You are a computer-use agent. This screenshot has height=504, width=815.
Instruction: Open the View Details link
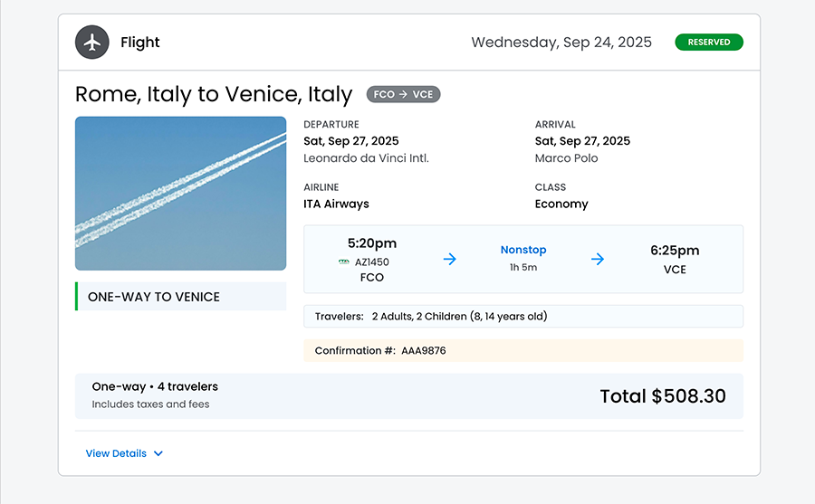coord(116,454)
